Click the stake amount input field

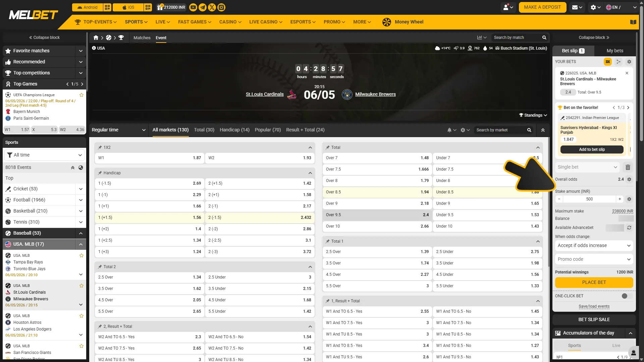click(x=589, y=199)
